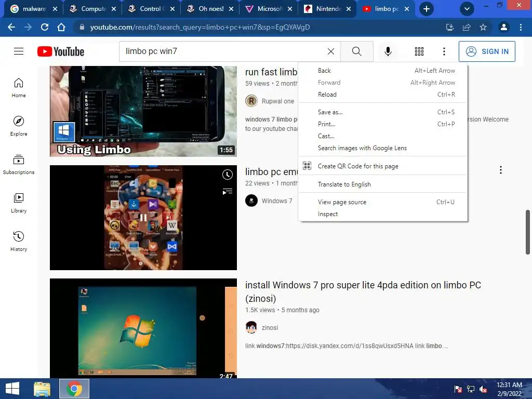Screen dimensions: 532x399
Task: Clear the search box with the X
Action: (x=331, y=51)
